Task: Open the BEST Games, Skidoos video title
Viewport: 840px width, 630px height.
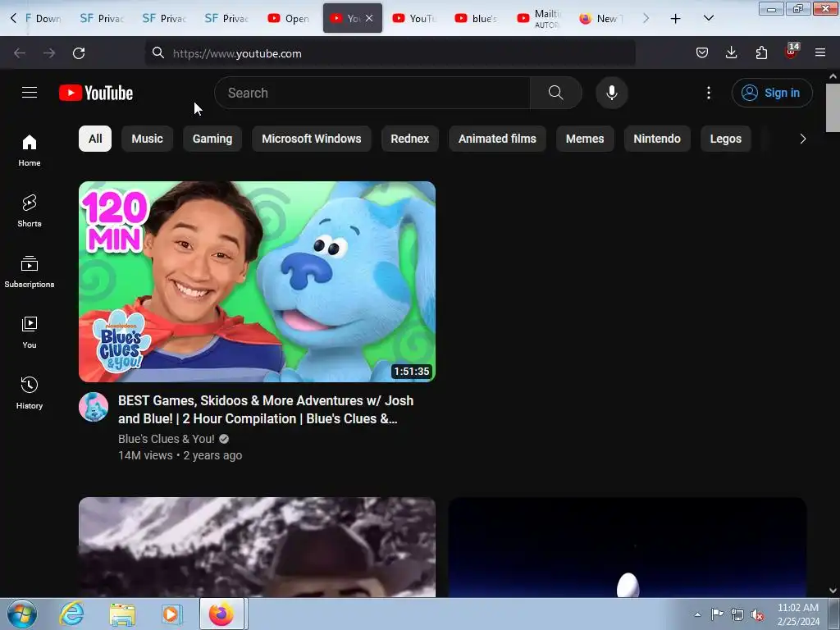Action: point(266,409)
